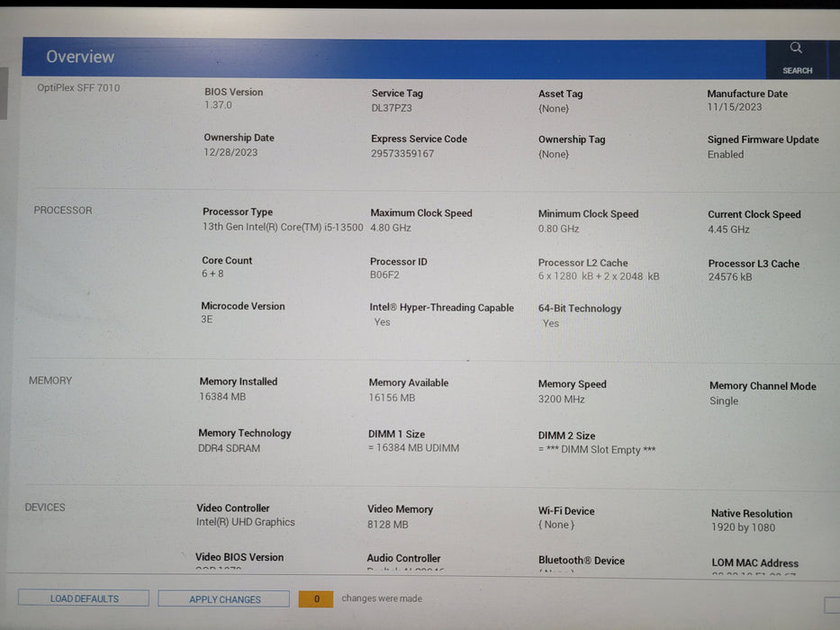Click the Bluetooth Device label
This screenshot has width=840, height=630.
click(x=582, y=561)
